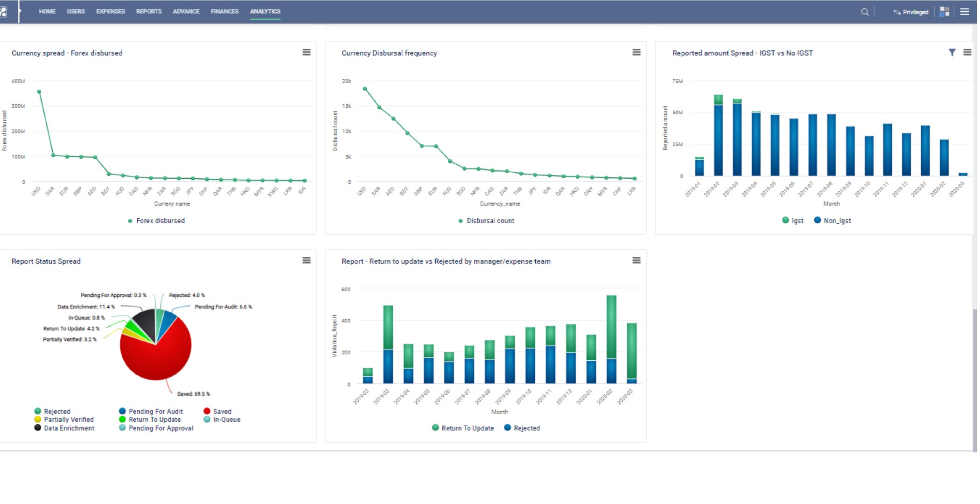Open the Currency Disbursal frequency chart menu
Image resolution: width=980 pixels, height=504 pixels.
click(x=637, y=52)
